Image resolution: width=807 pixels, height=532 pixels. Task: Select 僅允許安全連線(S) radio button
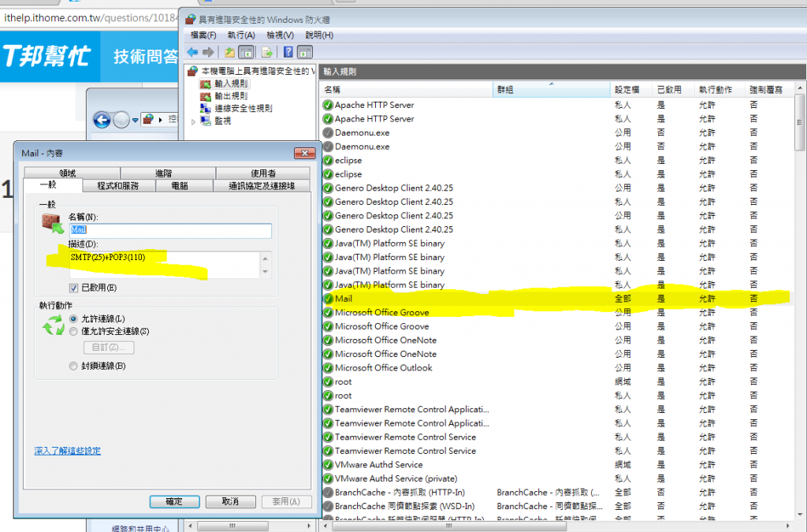pyautogui.click(x=73, y=331)
